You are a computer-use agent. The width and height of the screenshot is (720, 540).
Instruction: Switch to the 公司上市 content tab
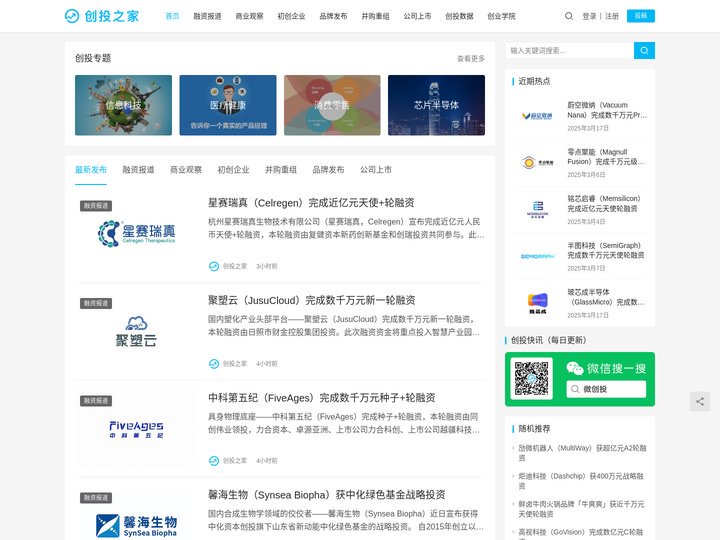[x=376, y=170]
